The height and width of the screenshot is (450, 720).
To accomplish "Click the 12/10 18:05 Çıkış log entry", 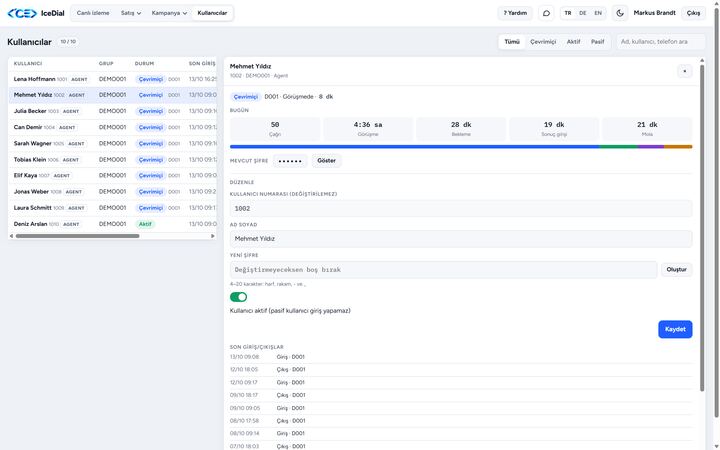I will [461, 370].
